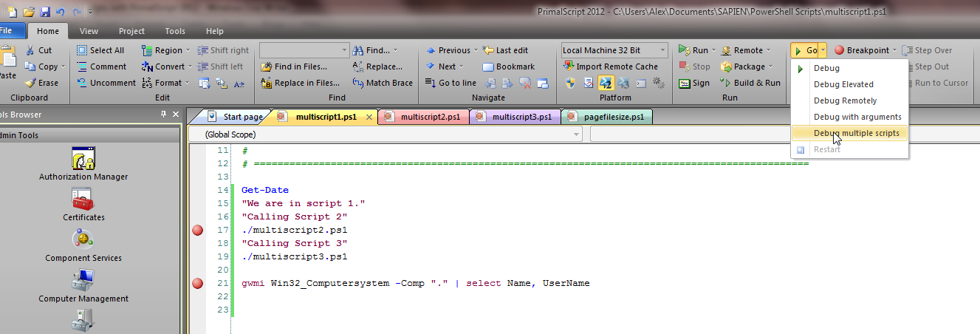Click the Comment button
This screenshot has height=334, width=980.
[x=101, y=67]
